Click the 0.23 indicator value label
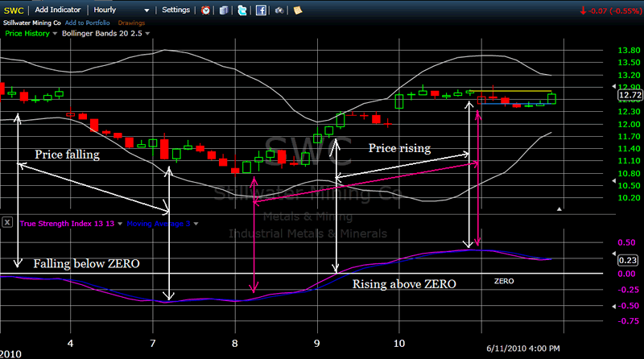644x359 pixels. click(x=628, y=260)
